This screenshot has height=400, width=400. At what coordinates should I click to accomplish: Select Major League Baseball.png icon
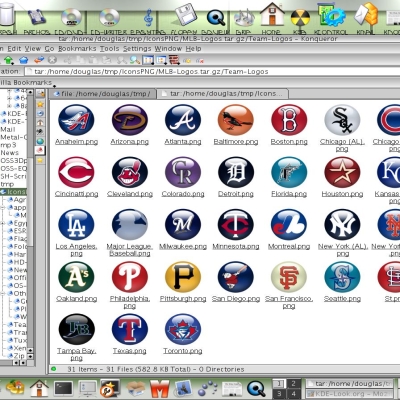coord(130,225)
